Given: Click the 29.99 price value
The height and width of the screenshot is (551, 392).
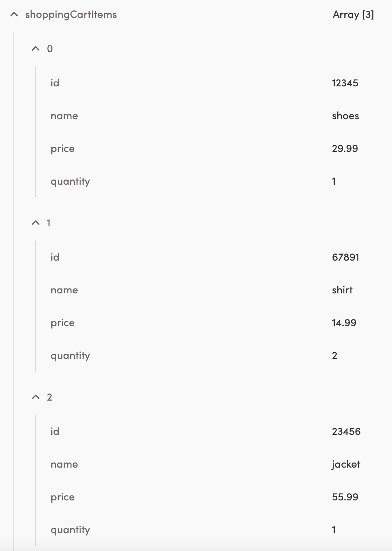Looking at the screenshot, I should coord(345,149).
